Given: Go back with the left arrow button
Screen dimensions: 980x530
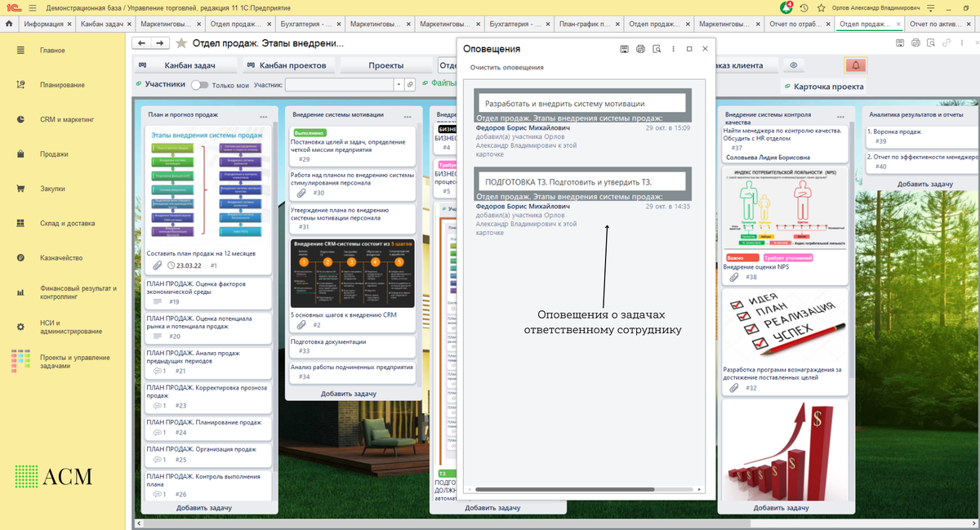Looking at the screenshot, I should pyautogui.click(x=142, y=43).
